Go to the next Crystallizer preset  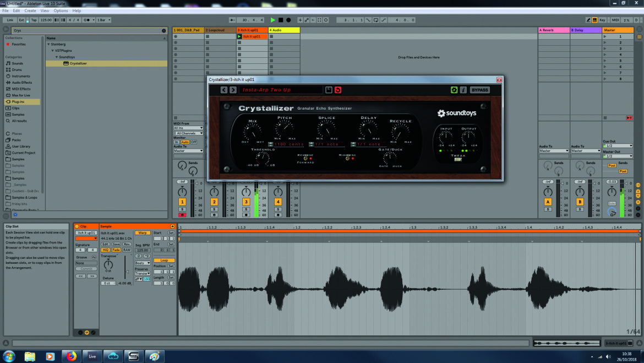[233, 90]
